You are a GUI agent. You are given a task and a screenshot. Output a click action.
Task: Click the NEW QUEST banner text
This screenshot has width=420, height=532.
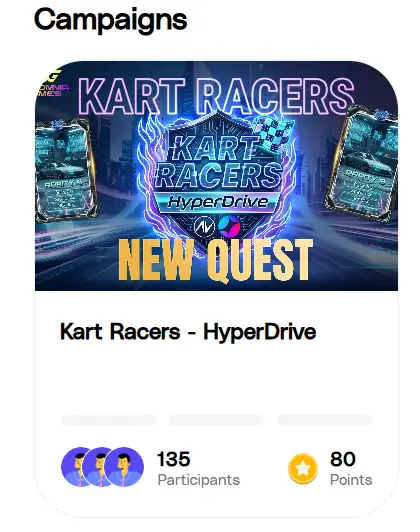216,261
